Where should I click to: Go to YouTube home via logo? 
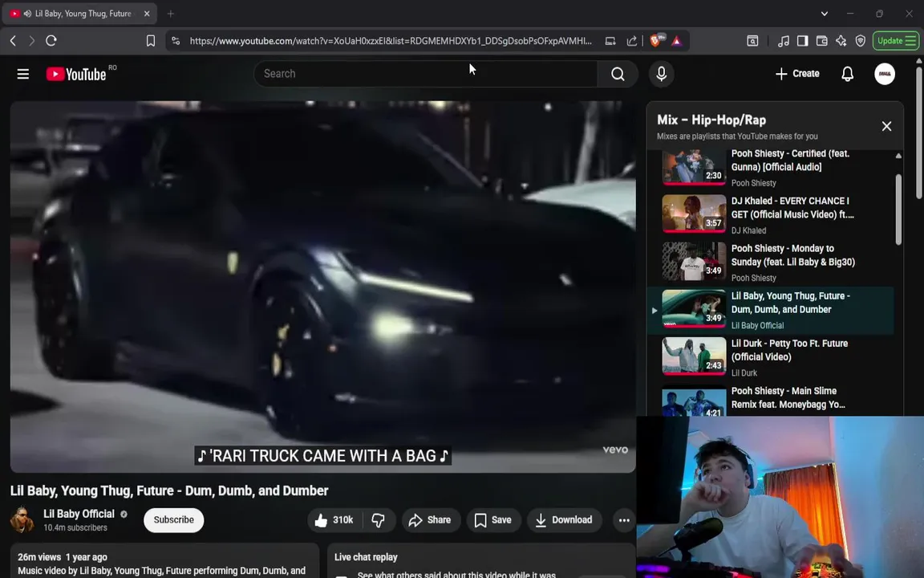point(77,74)
